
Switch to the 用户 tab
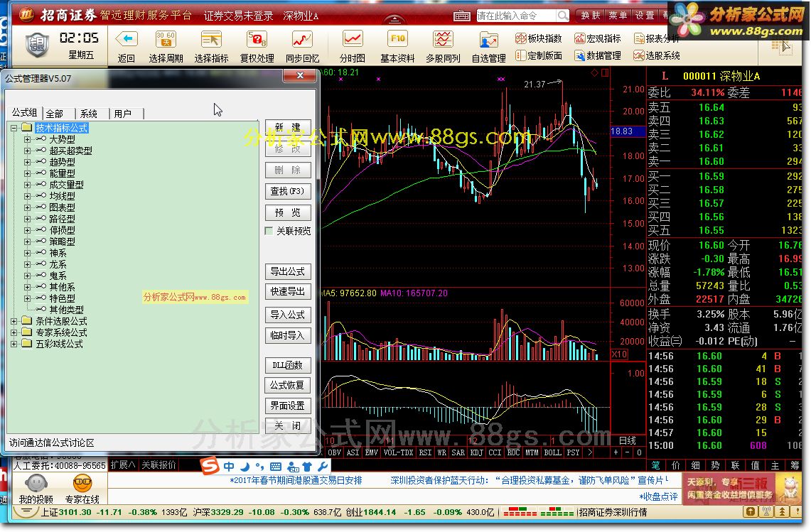[x=123, y=114]
